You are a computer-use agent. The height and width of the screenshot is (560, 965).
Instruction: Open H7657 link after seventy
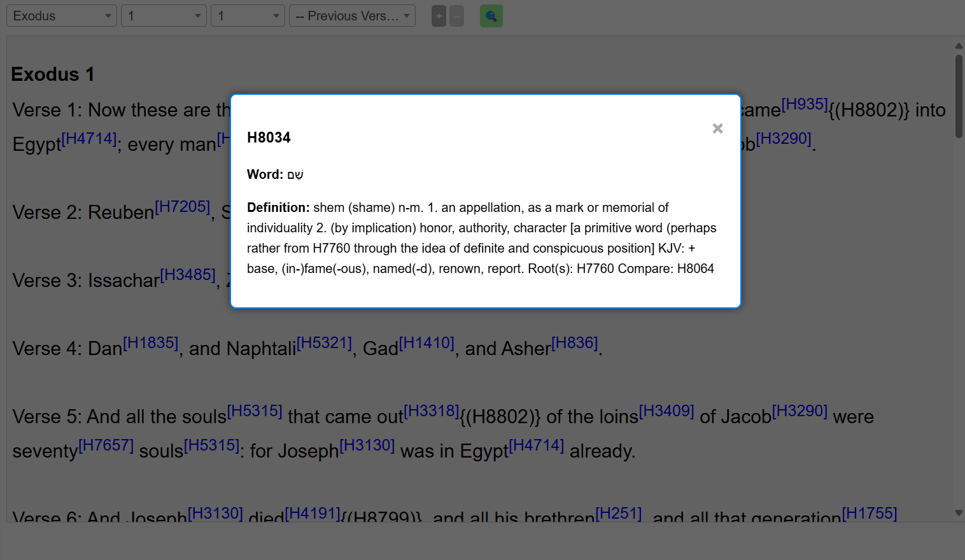coord(106,445)
